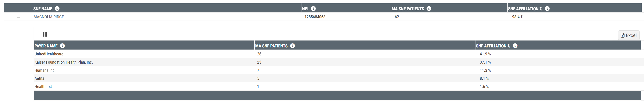Sort payer table by SNF AFFILIATION %
This screenshot has width=644, height=102.
tap(493, 46)
